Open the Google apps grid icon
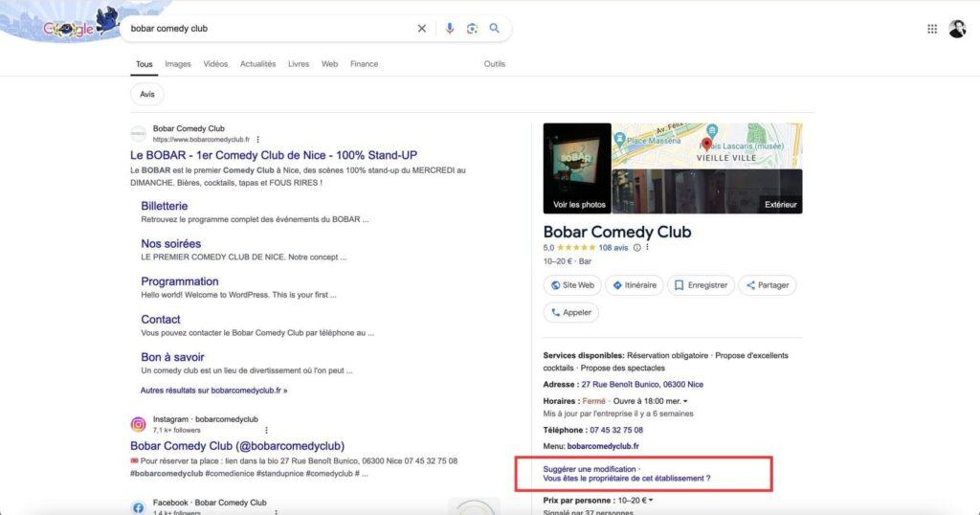Image resolution: width=980 pixels, height=515 pixels. [932, 29]
